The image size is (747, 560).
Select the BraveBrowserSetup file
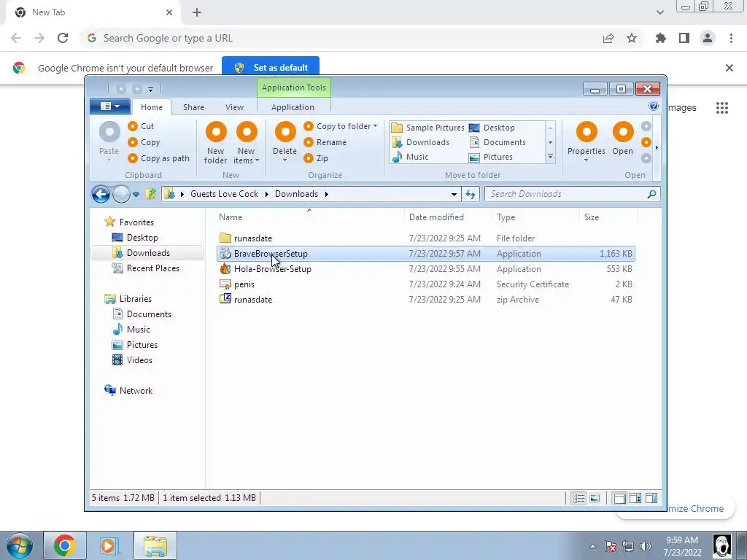point(426,254)
